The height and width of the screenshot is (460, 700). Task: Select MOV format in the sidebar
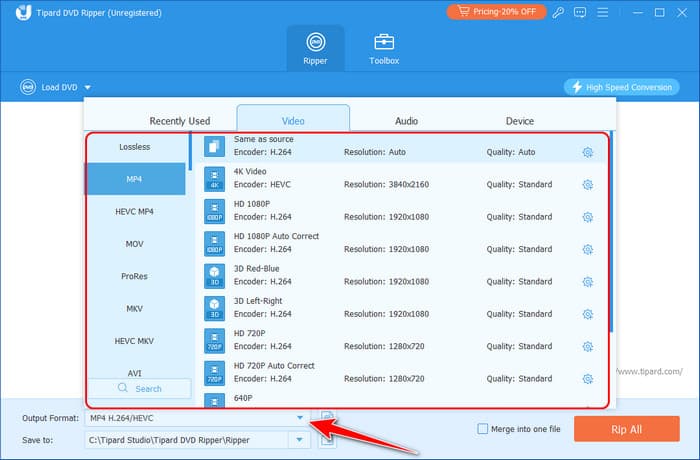135,244
